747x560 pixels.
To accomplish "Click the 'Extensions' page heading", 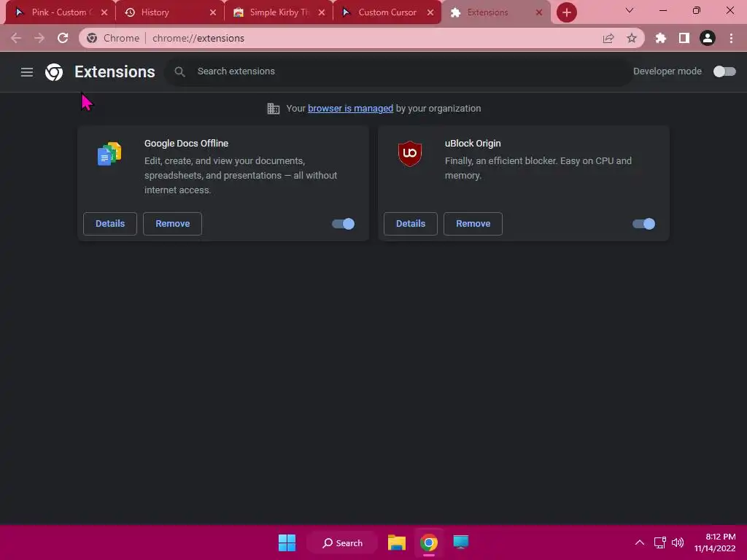I will point(115,72).
